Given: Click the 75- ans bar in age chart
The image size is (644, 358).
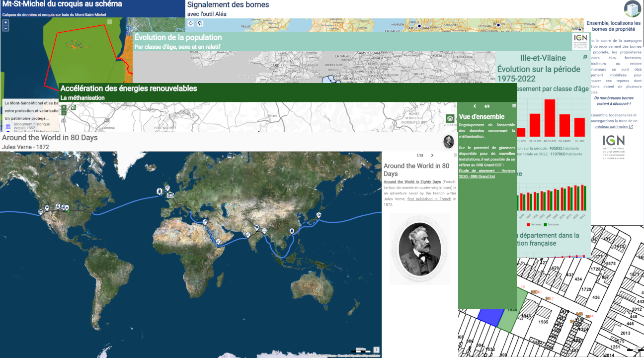Looking at the screenshot, I should coord(579,127).
